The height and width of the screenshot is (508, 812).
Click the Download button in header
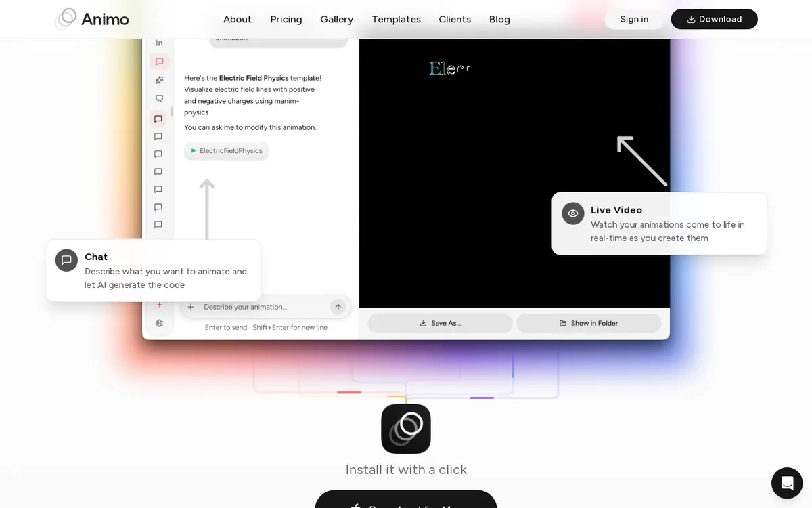pyautogui.click(x=715, y=19)
